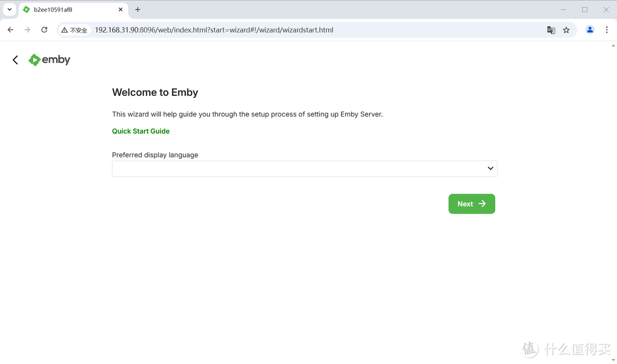This screenshot has height=364, width=617.
Task: Open the tab search dropdown arrow
Action: [10, 10]
